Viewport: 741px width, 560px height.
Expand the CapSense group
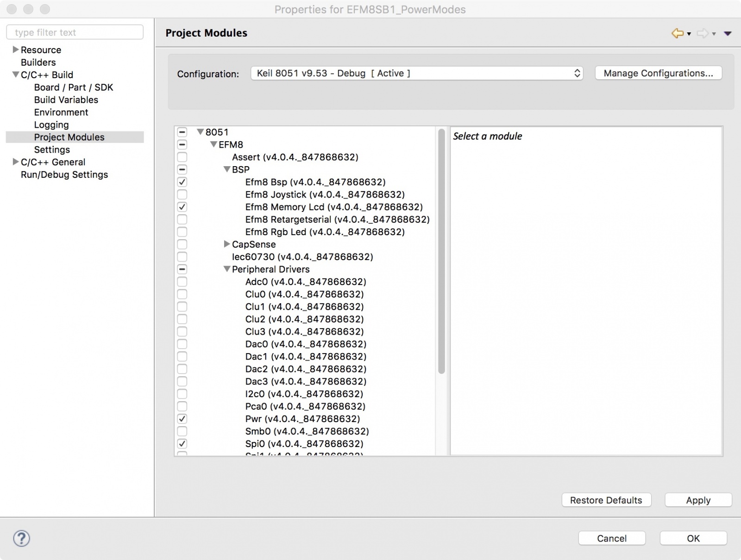[227, 244]
